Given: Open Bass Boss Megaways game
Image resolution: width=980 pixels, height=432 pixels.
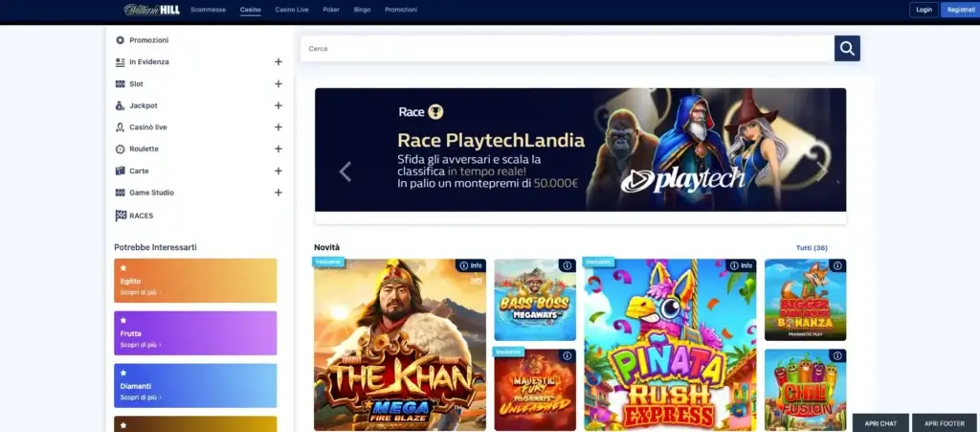Looking at the screenshot, I should click(x=535, y=300).
